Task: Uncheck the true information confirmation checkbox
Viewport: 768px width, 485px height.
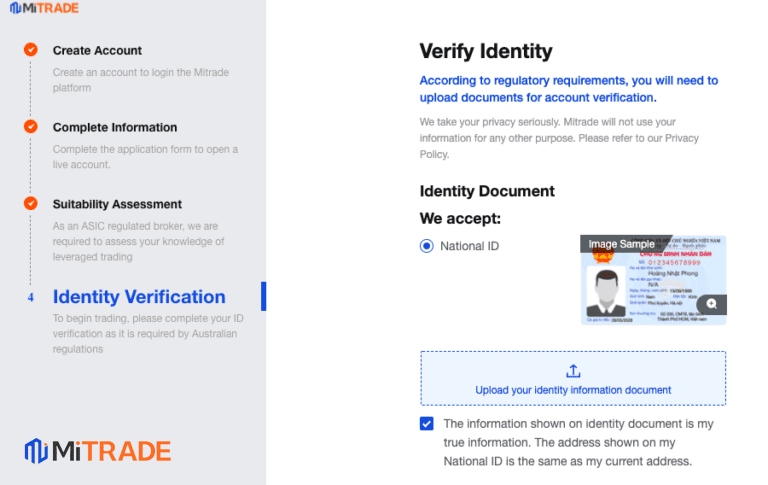Action: 427,423
